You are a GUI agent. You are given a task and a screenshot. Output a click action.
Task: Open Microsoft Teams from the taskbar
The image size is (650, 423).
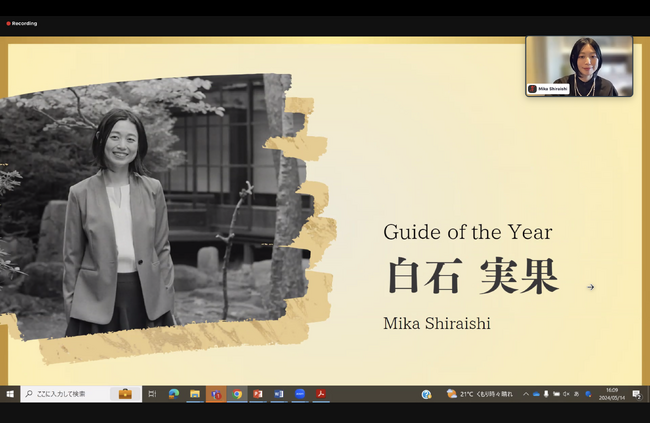[x=215, y=394]
